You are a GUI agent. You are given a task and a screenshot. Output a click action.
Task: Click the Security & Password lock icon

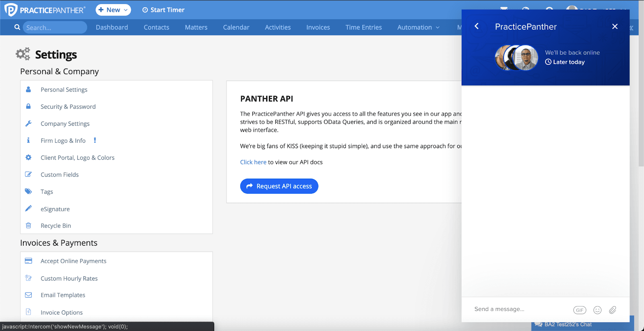pyautogui.click(x=28, y=106)
